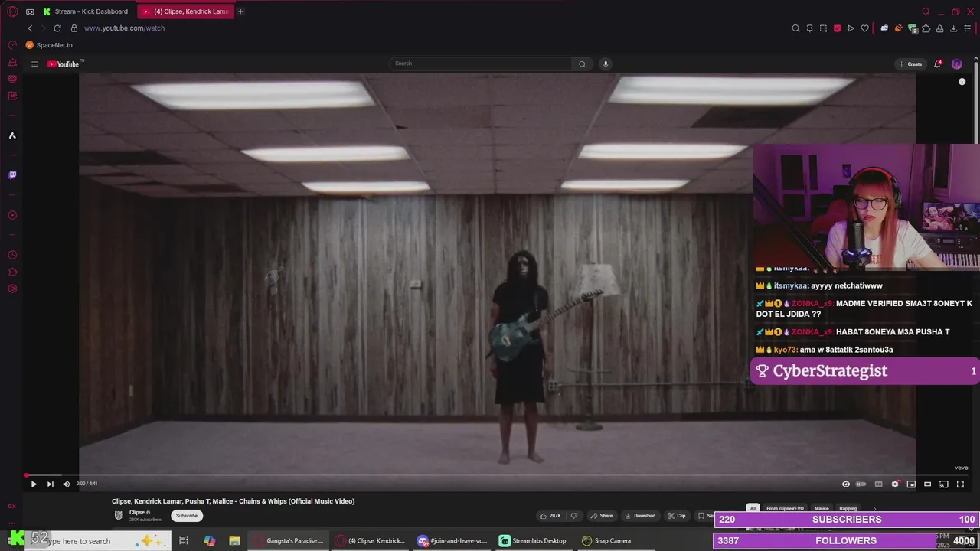Toggle the ad blocker shield icon
This screenshot has width=980, height=551.
click(x=837, y=28)
